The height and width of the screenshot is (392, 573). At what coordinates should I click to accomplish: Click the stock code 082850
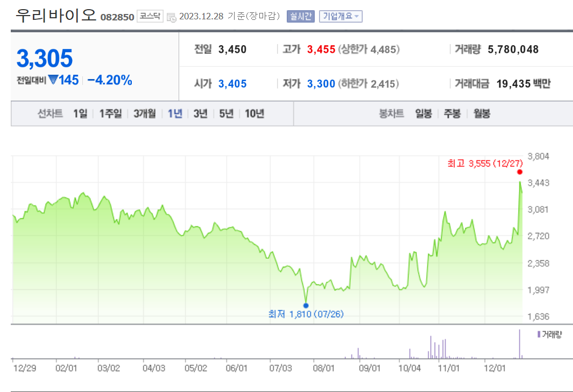(x=117, y=17)
